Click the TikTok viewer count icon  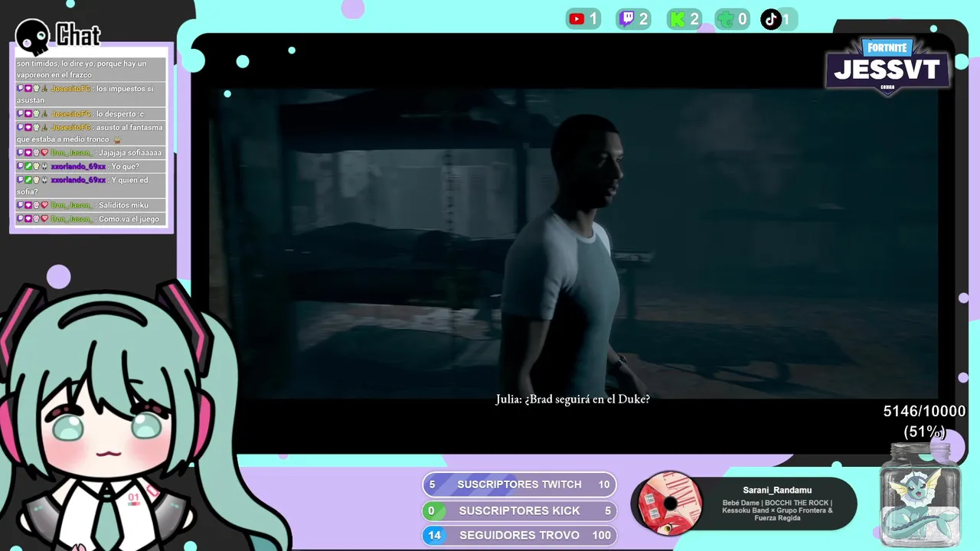point(770,19)
